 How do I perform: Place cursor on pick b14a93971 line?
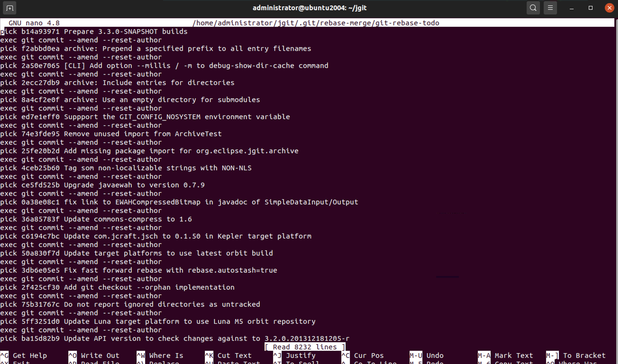pyautogui.click(x=94, y=31)
